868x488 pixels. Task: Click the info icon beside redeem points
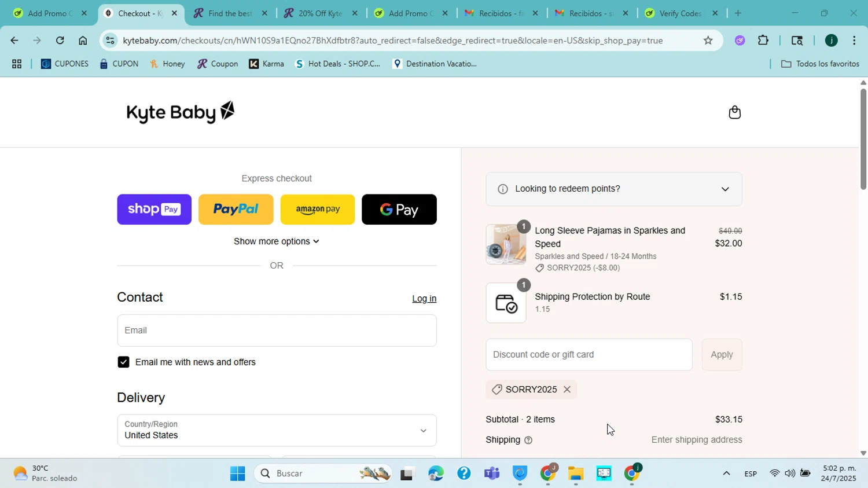503,189
